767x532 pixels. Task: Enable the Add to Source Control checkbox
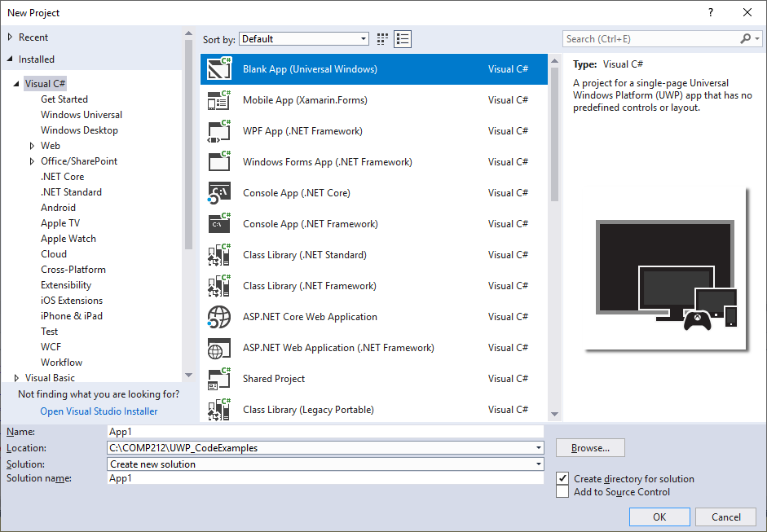click(x=562, y=491)
